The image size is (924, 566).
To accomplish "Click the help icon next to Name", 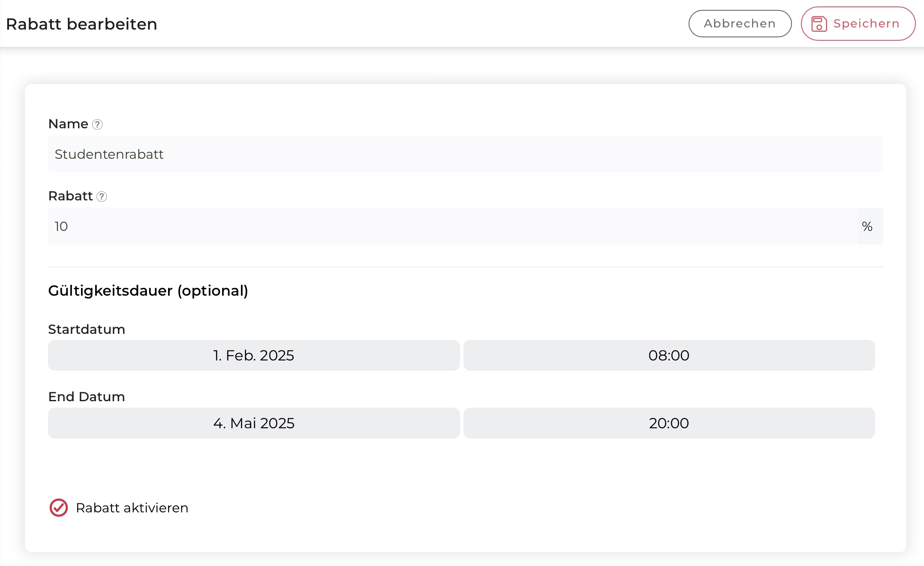I will 97,124.
